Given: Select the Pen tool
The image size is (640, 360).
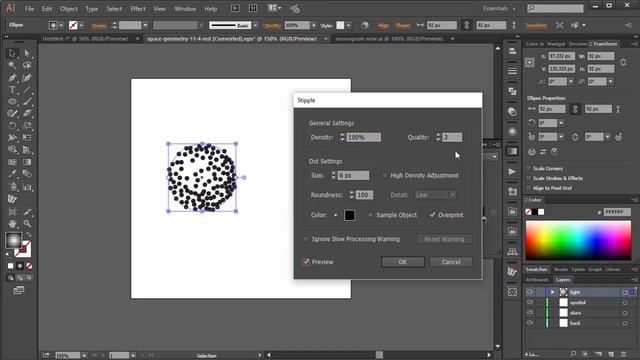Looking at the screenshot, I should coord(12,78).
